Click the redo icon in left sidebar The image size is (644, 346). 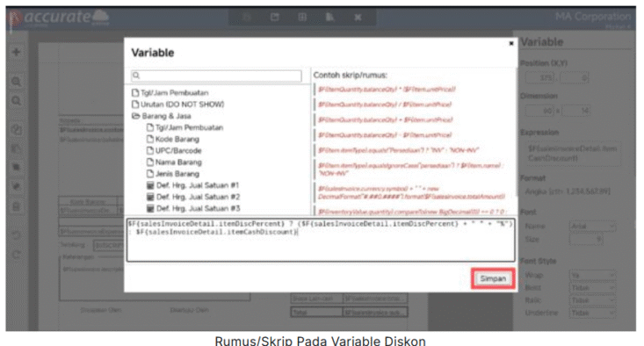[x=16, y=255]
